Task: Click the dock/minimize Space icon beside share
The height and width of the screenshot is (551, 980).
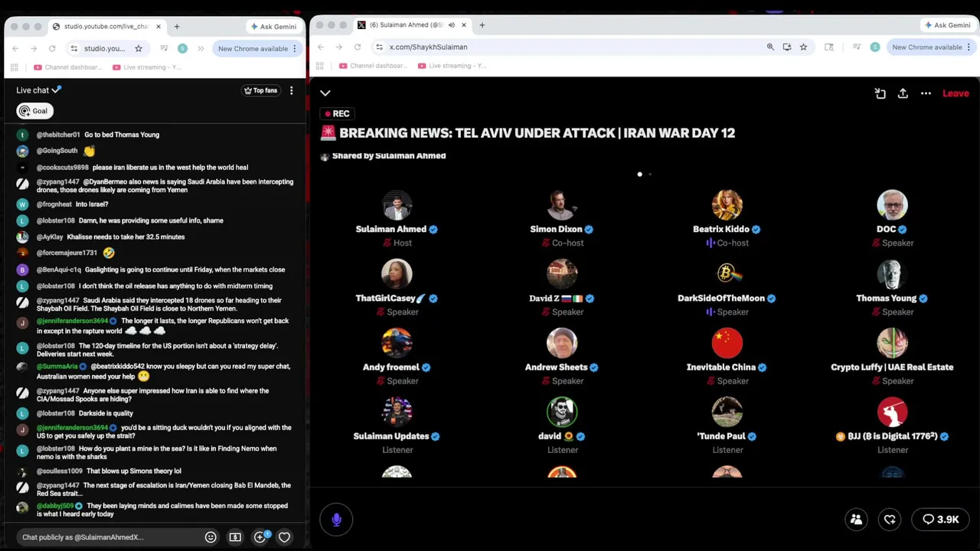Action: 880,93
